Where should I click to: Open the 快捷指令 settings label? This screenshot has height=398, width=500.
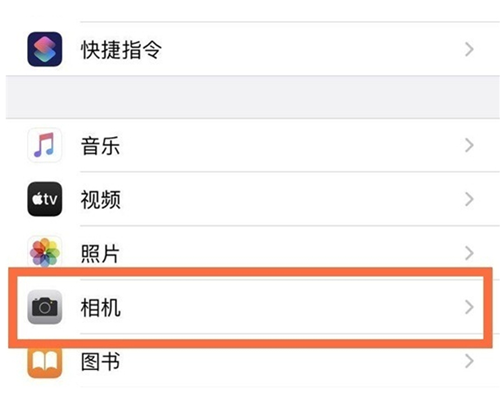coord(121,50)
